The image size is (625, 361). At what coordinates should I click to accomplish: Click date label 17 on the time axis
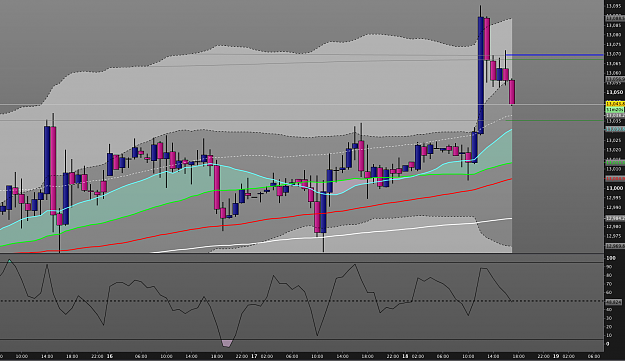click(254, 356)
